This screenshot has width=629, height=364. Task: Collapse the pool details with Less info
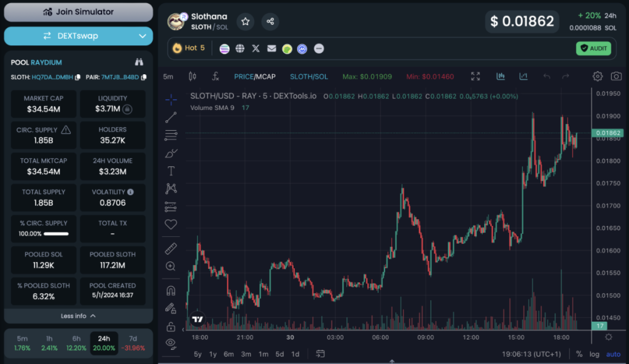point(79,316)
